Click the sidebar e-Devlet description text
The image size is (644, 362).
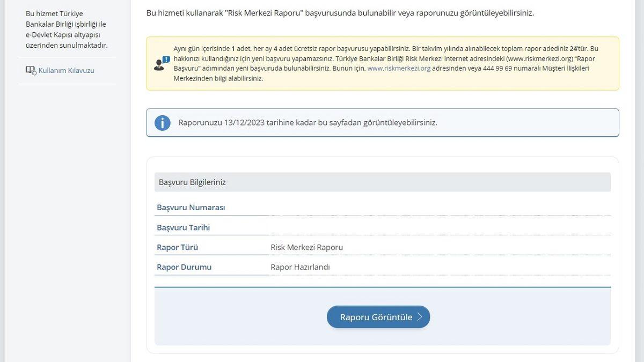64,31
